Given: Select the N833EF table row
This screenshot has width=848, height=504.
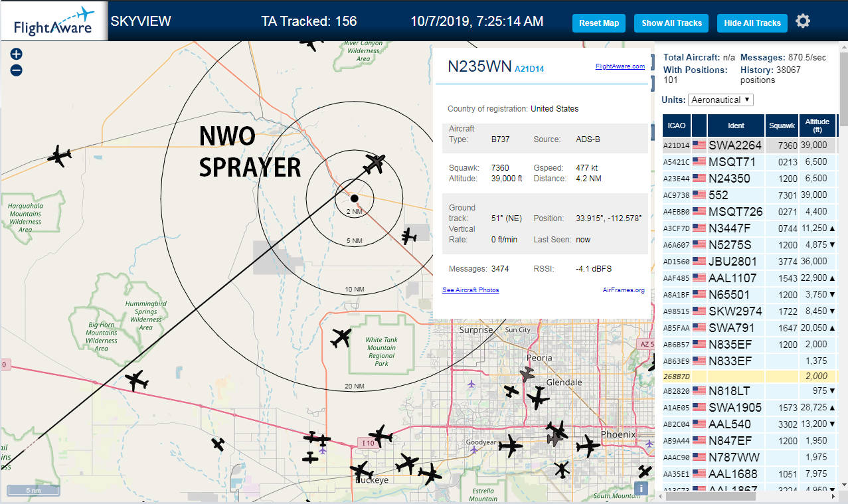Looking at the screenshot, I should tap(749, 361).
